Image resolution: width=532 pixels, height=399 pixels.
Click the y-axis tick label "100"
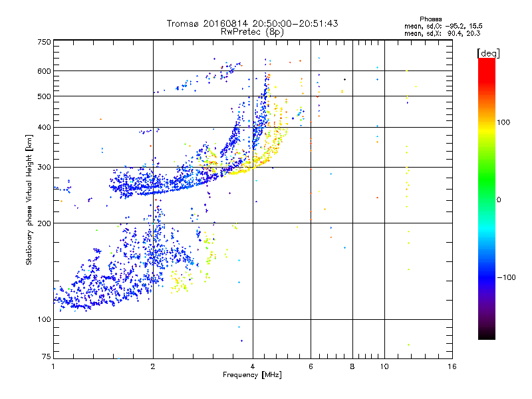[45, 319]
